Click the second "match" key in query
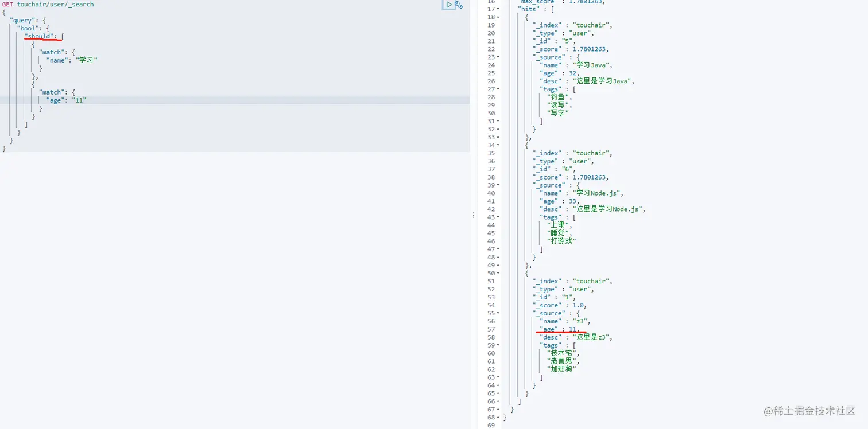 (52, 92)
